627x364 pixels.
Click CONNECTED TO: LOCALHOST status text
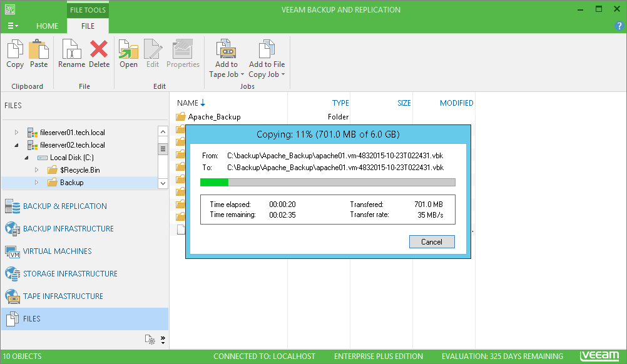tap(264, 356)
